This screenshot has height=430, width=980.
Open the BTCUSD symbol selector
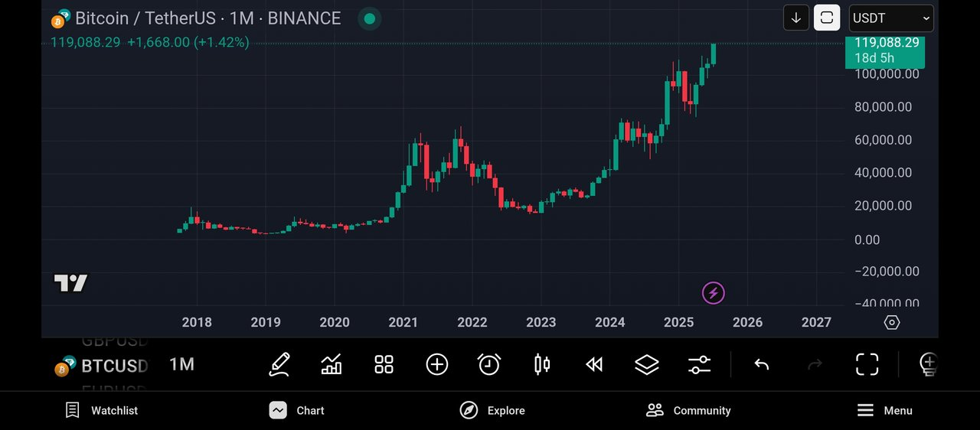pos(101,366)
